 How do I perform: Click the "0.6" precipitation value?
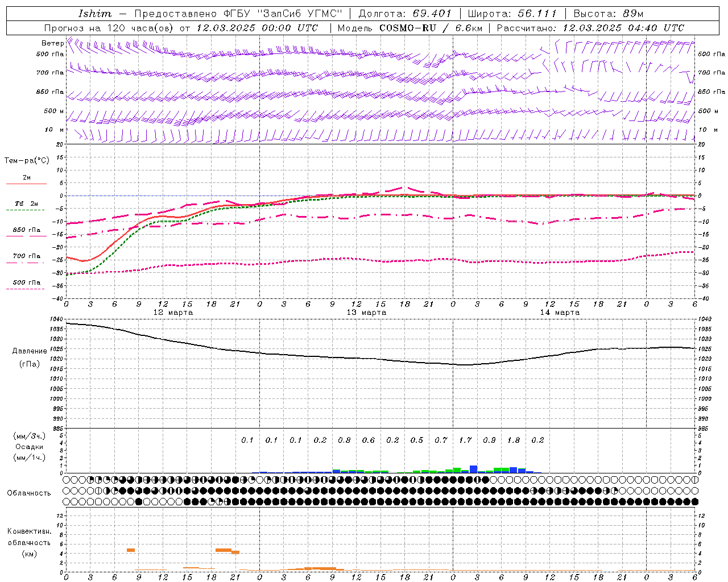tap(369, 440)
